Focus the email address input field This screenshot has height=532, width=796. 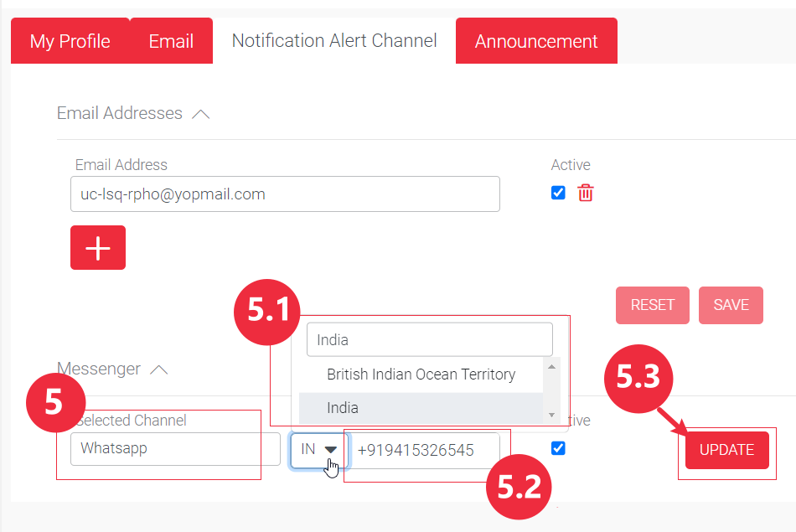285,194
